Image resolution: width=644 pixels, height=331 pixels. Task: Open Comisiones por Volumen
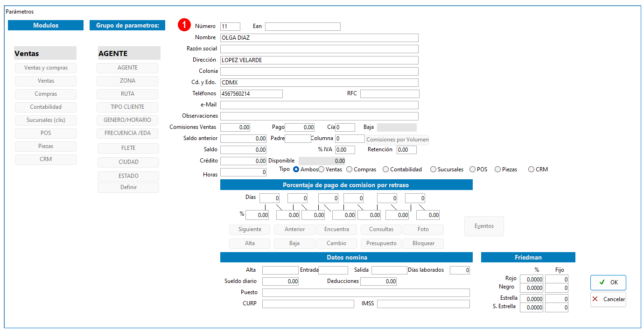tap(397, 140)
